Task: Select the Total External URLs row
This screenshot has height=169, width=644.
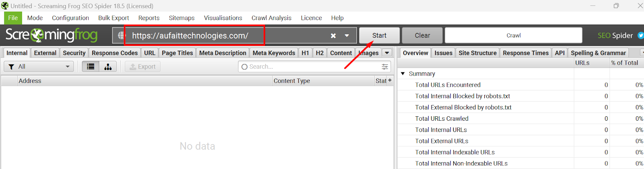Action: [x=521, y=141]
